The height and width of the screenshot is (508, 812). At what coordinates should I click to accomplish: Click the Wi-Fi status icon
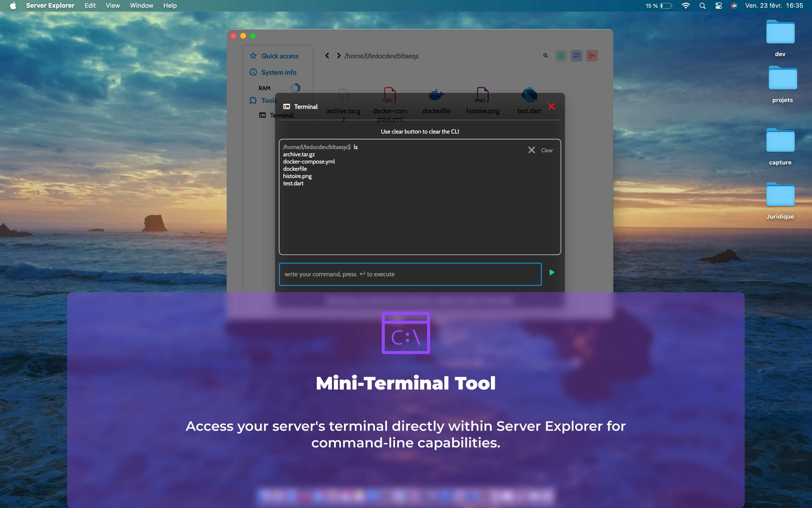point(685,6)
